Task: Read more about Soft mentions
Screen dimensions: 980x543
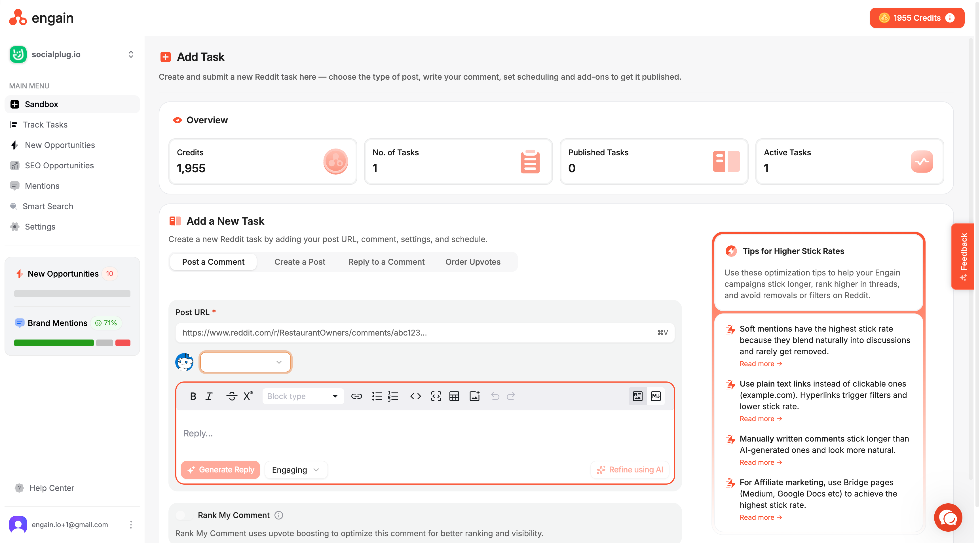Action: tap(761, 364)
